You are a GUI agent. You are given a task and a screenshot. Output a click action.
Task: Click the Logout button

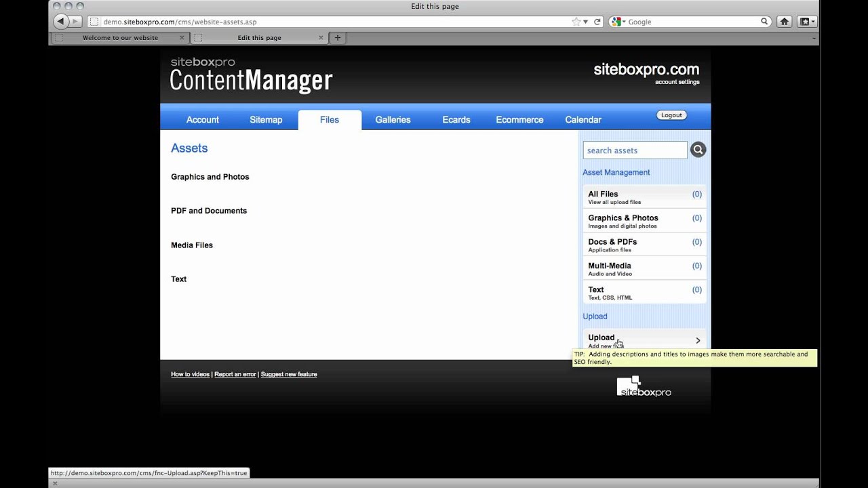coord(671,115)
